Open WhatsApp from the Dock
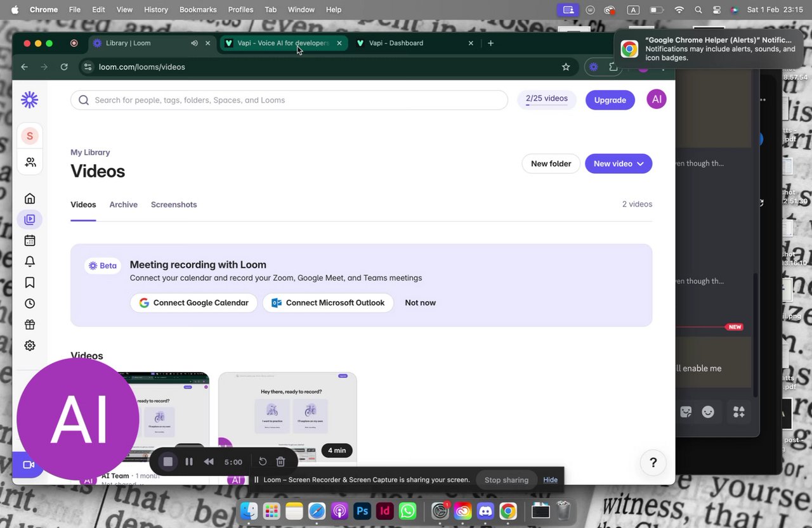This screenshot has width=812, height=528. point(407,511)
